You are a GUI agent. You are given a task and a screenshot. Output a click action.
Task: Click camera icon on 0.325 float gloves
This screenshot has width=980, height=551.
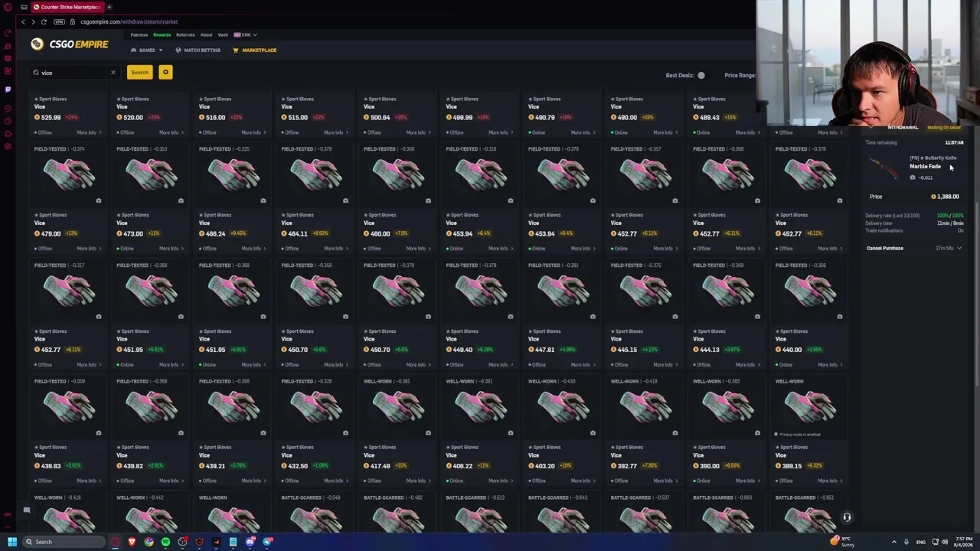263,201
